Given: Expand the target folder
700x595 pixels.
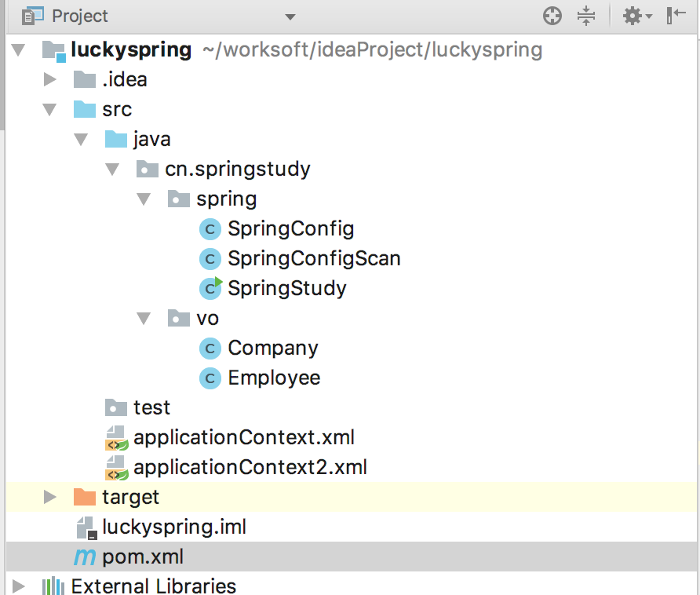Looking at the screenshot, I should (49, 497).
